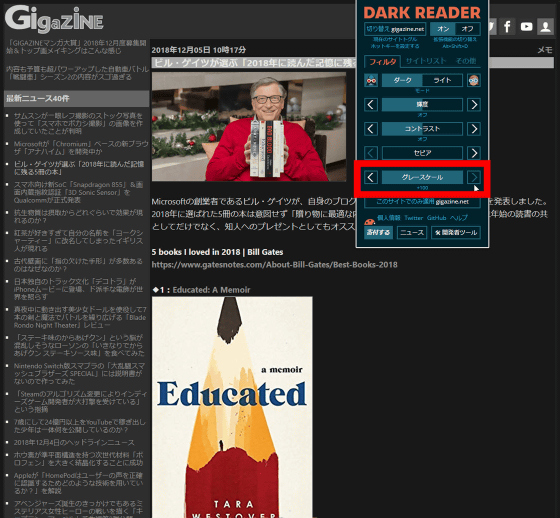Open Snapdragon 855 news link
The image size is (560, 518).
coord(78,192)
